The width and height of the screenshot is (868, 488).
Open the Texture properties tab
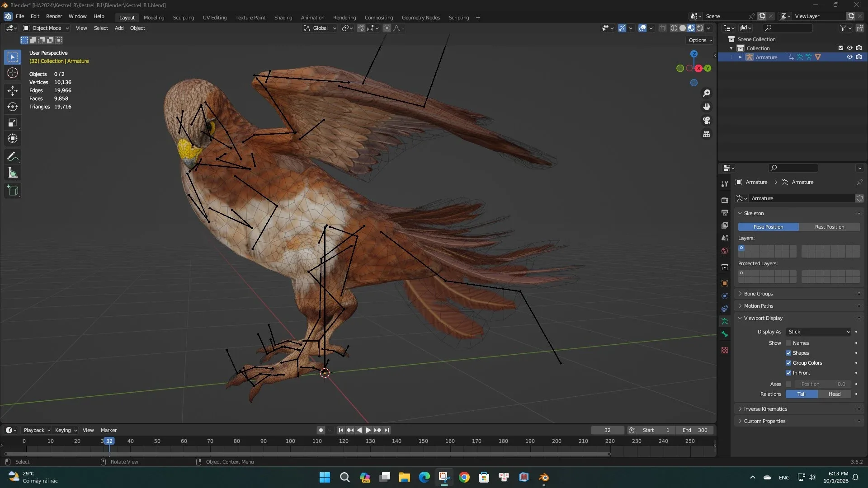(725, 350)
